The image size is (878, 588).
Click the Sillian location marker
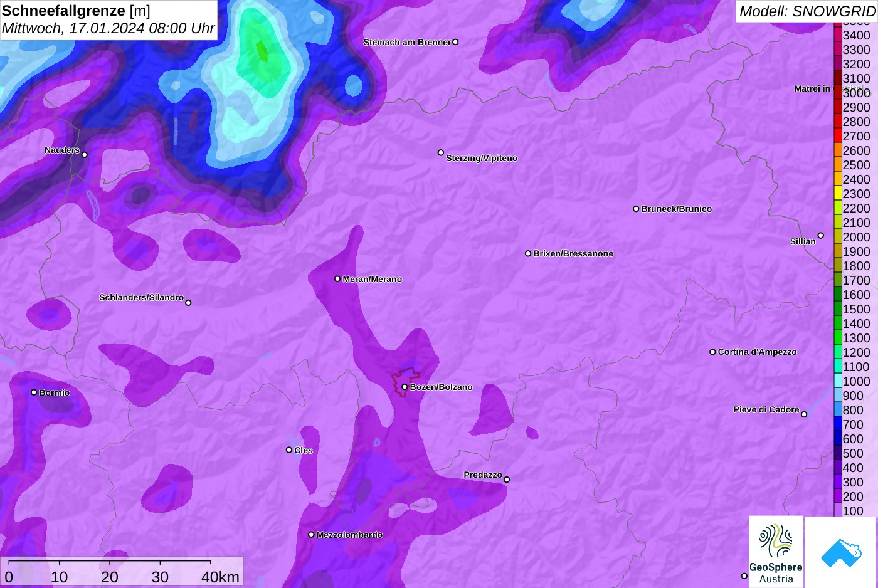[820, 236]
